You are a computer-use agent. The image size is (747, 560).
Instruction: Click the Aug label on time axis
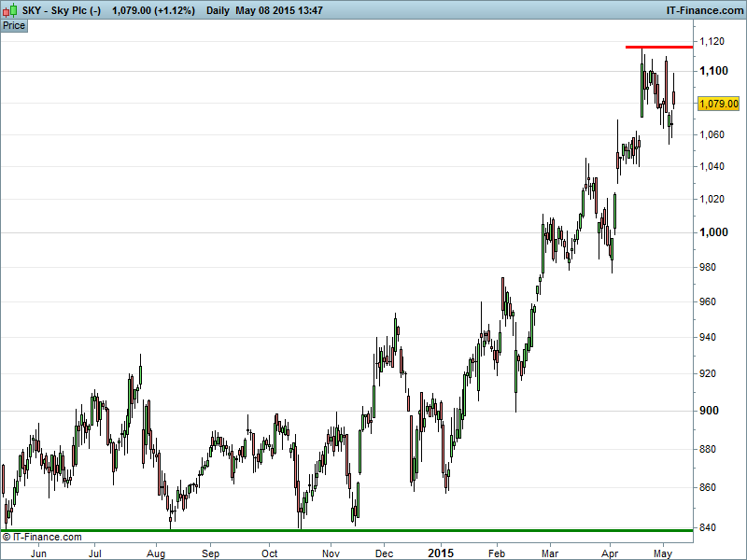click(156, 553)
